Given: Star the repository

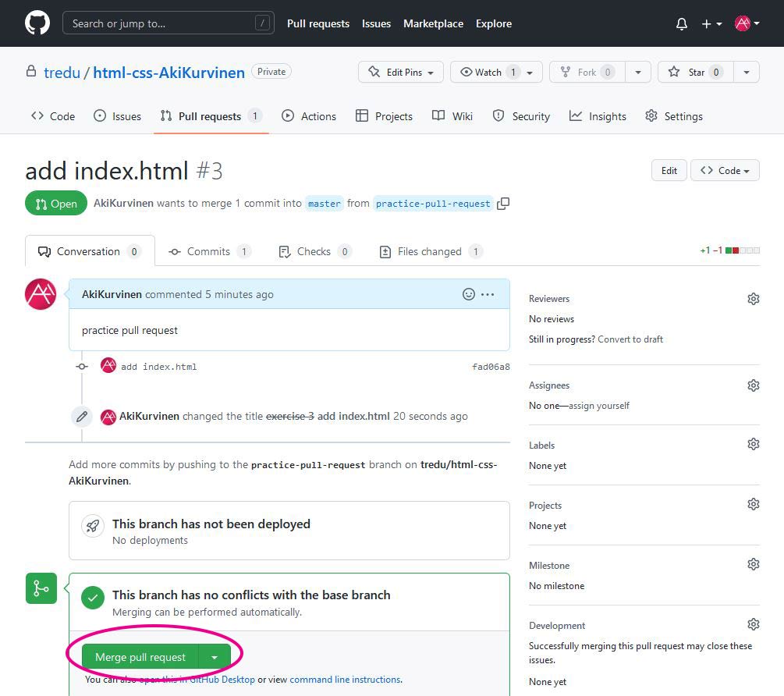Looking at the screenshot, I should click(x=696, y=72).
